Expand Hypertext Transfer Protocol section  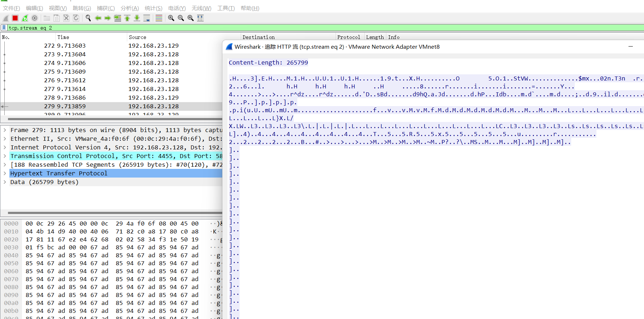coord(5,173)
